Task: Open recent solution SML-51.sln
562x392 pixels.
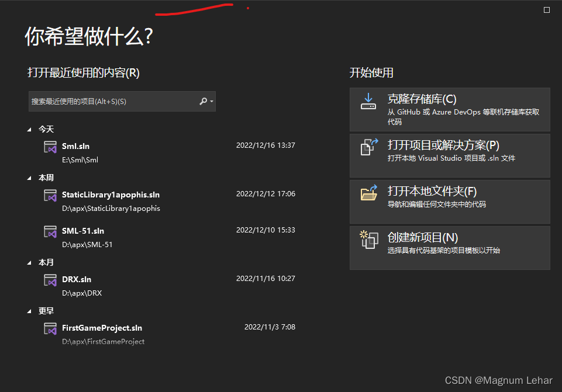Action: coord(83,231)
